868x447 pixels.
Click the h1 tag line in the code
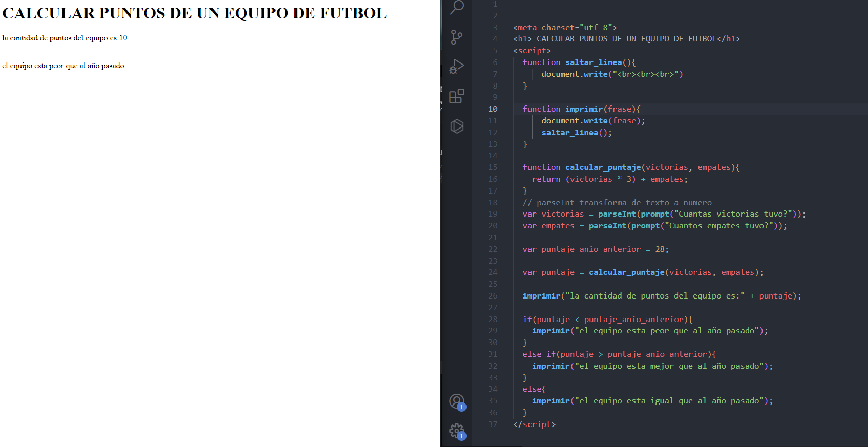pyautogui.click(x=626, y=39)
